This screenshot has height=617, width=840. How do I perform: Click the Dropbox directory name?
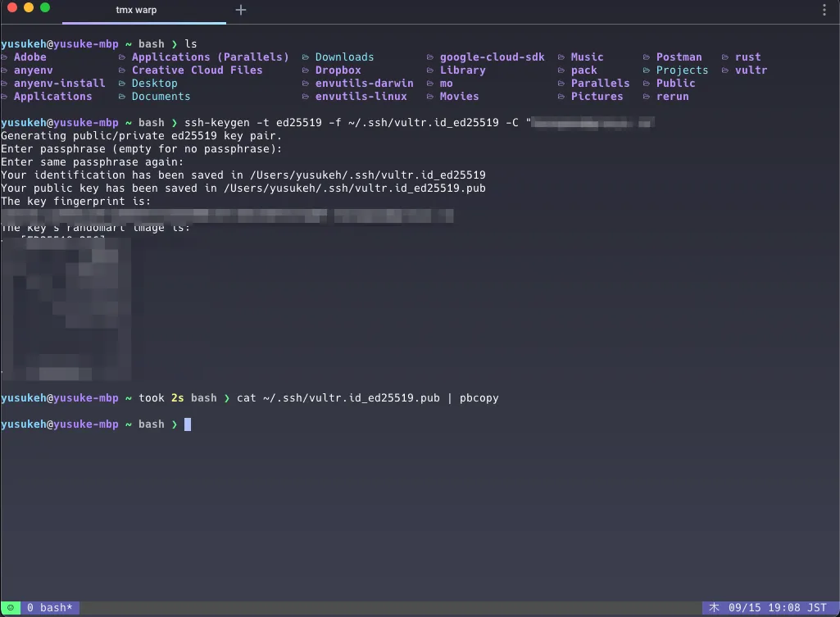coord(338,70)
